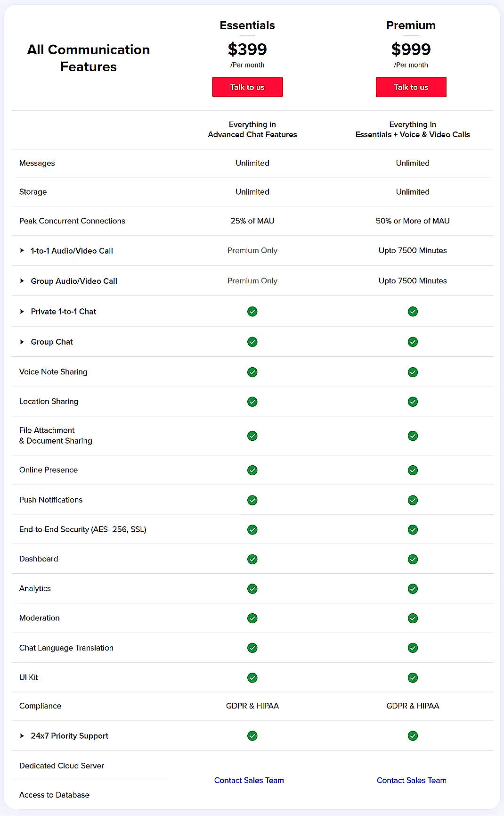
Task: Open Contact Sales Team link in Premium column
Action: [412, 780]
